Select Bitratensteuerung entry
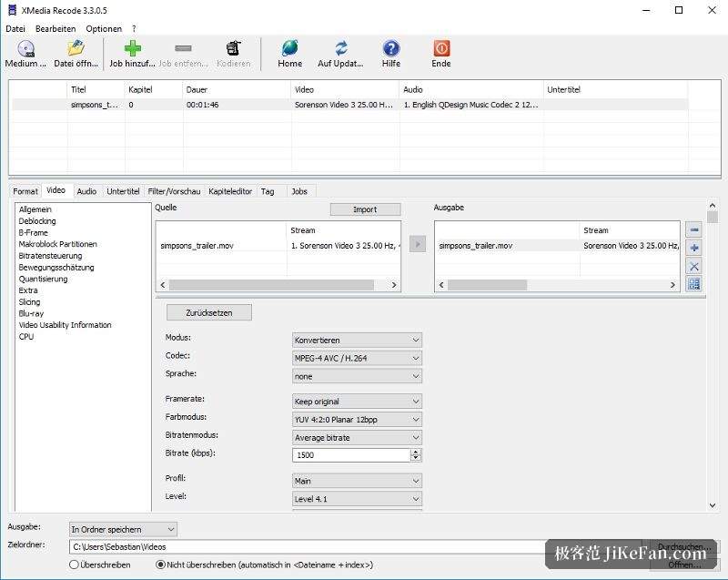The image size is (728, 580). (50, 256)
